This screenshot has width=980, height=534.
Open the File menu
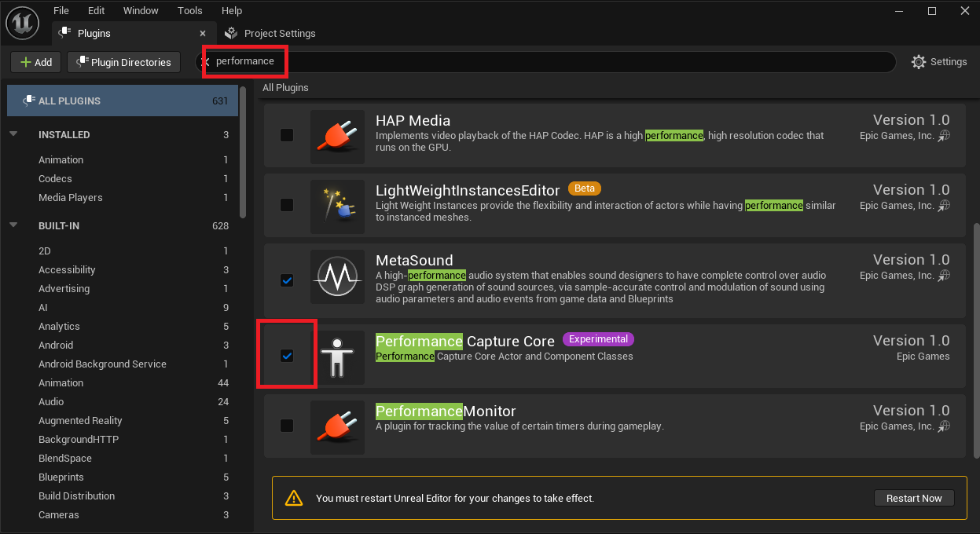61,10
